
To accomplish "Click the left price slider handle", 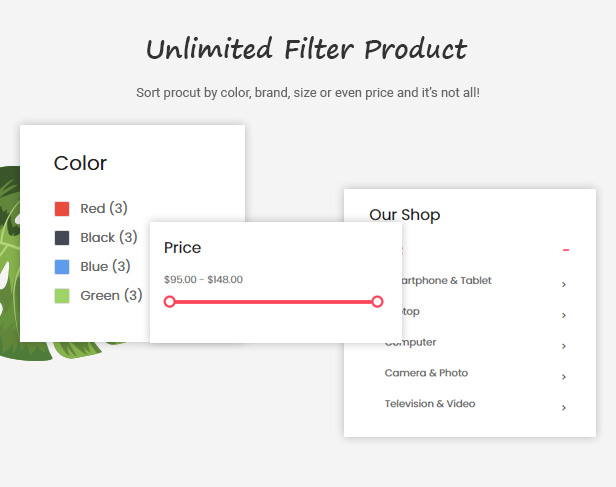I will click(x=169, y=302).
